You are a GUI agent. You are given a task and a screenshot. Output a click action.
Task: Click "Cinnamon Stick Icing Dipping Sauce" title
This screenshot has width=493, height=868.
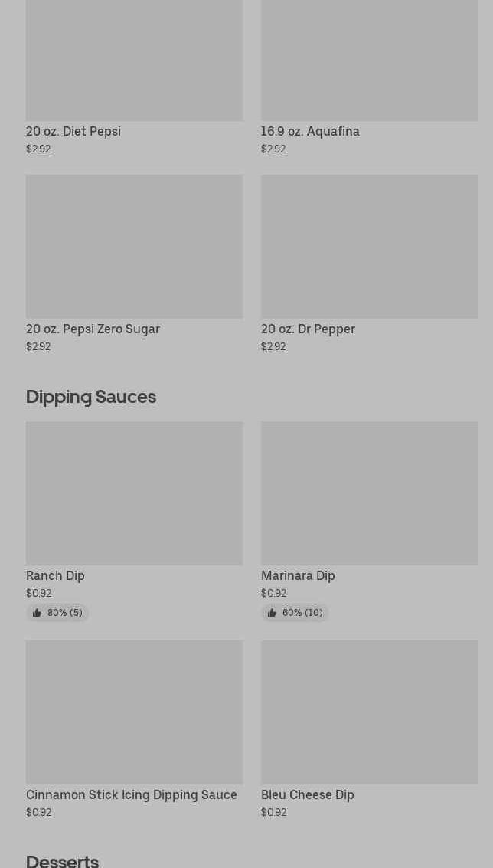coord(132,794)
